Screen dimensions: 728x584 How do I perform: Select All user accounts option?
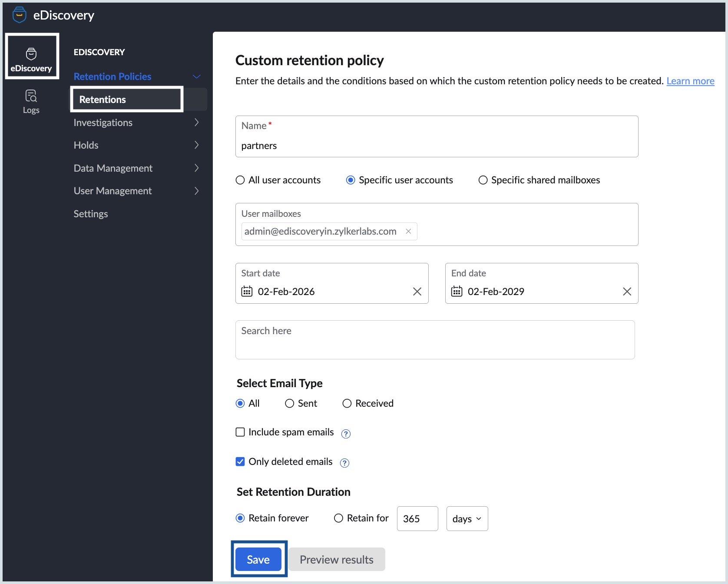pos(240,180)
